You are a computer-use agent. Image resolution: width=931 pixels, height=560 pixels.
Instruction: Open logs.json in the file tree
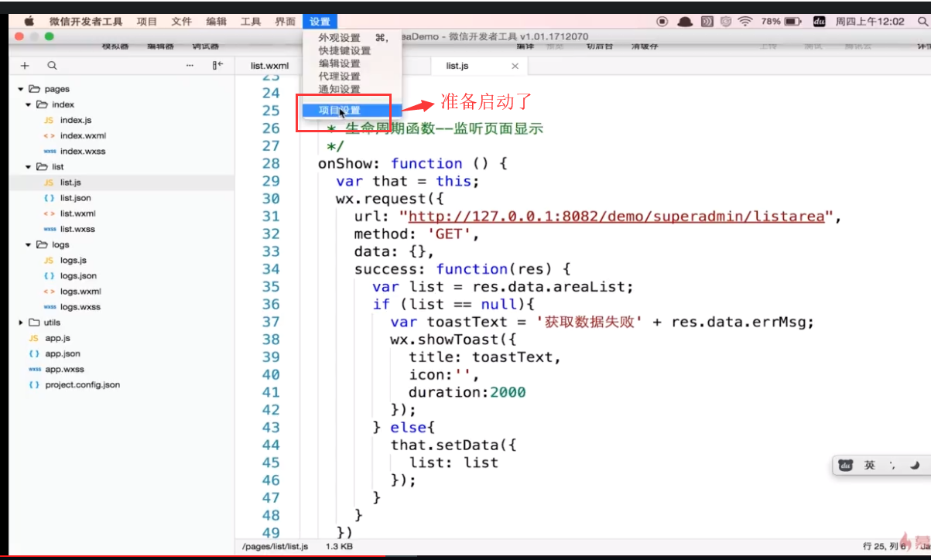point(78,276)
